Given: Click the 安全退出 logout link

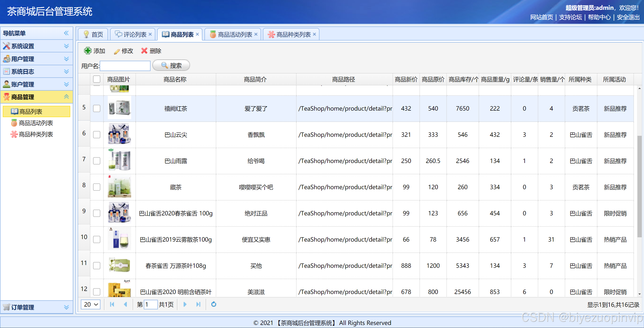Looking at the screenshot, I should 628,17.
